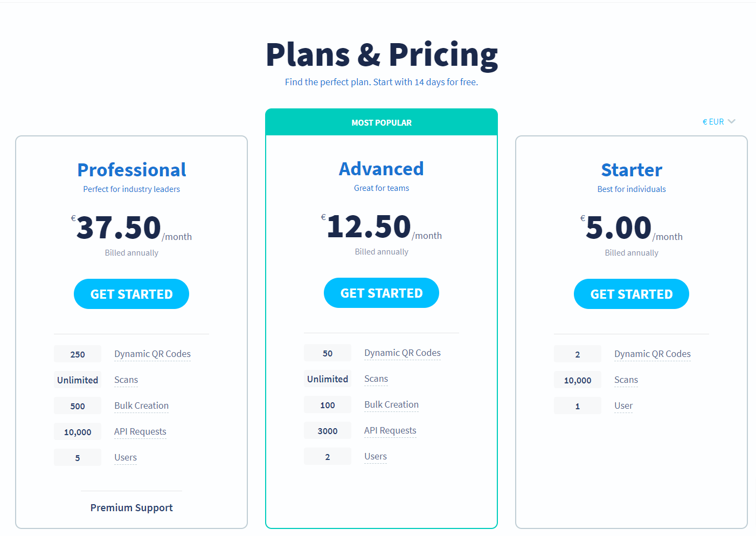The width and height of the screenshot is (756, 536).
Task: Click Scans label in Advanced plan
Action: click(x=376, y=379)
